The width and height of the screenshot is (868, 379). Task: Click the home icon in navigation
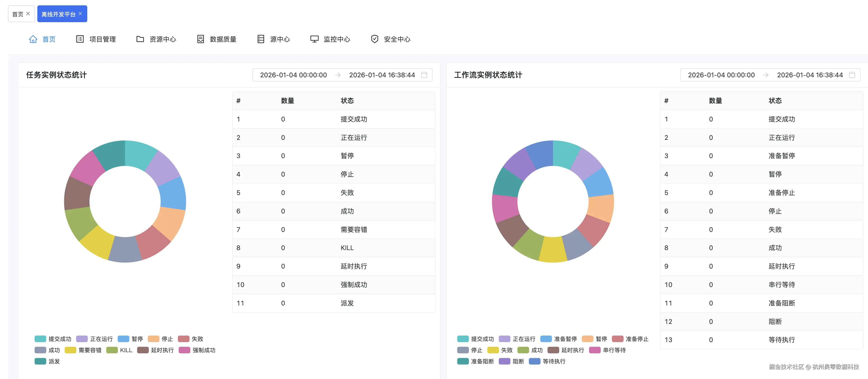pos(33,39)
